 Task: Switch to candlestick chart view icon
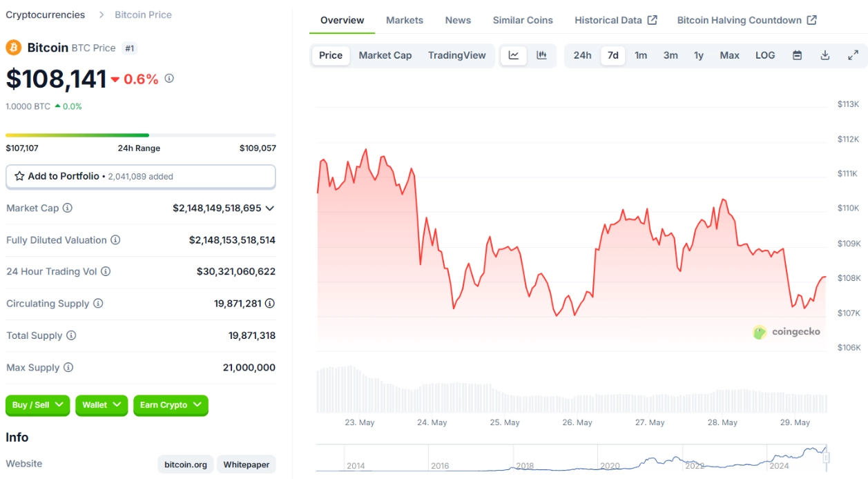[542, 55]
